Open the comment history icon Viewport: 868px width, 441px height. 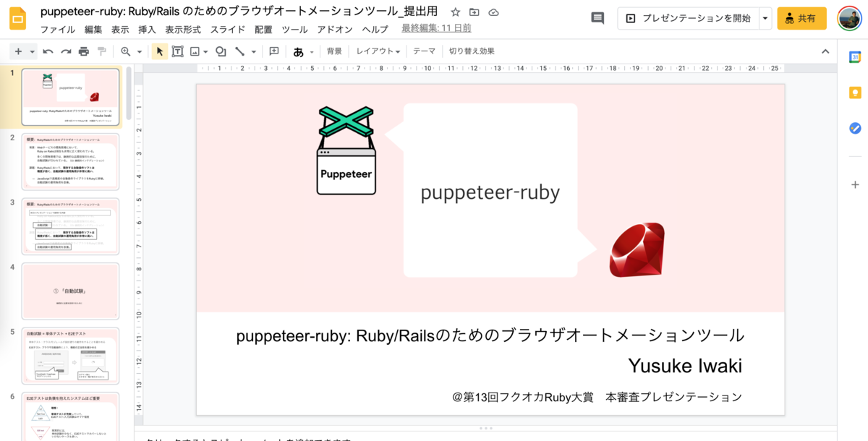coord(597,18)
